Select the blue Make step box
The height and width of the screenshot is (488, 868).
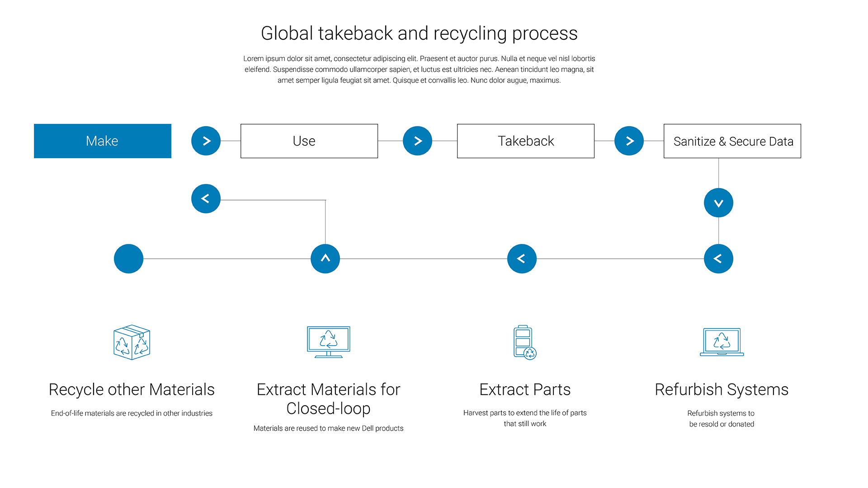(103, 141)
